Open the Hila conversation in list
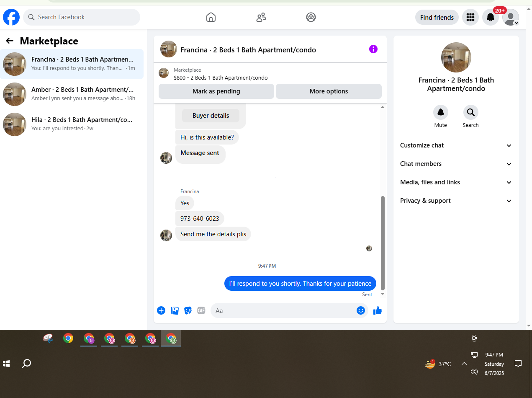Screen dimensions: 532x398 pyautogui.click(x=72, y=124)
